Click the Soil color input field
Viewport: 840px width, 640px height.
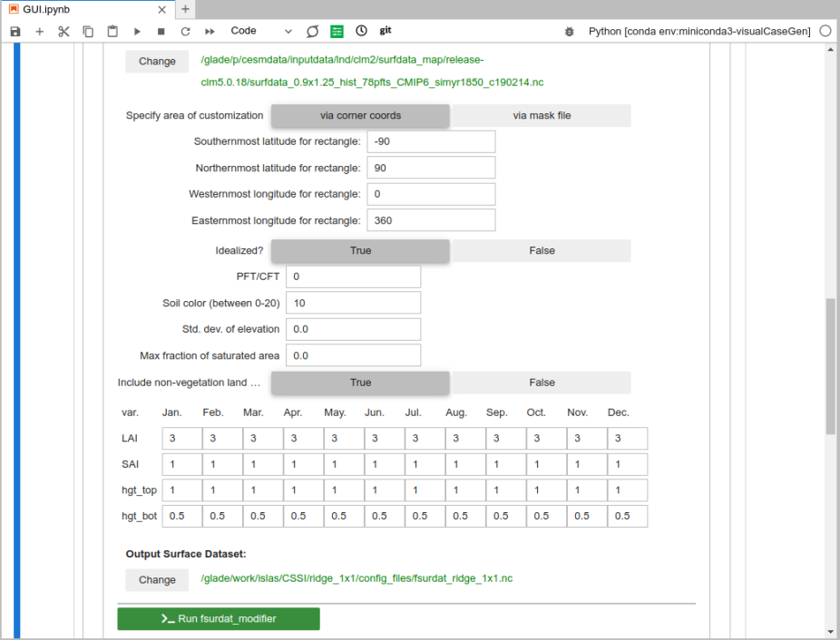[353, 303]
